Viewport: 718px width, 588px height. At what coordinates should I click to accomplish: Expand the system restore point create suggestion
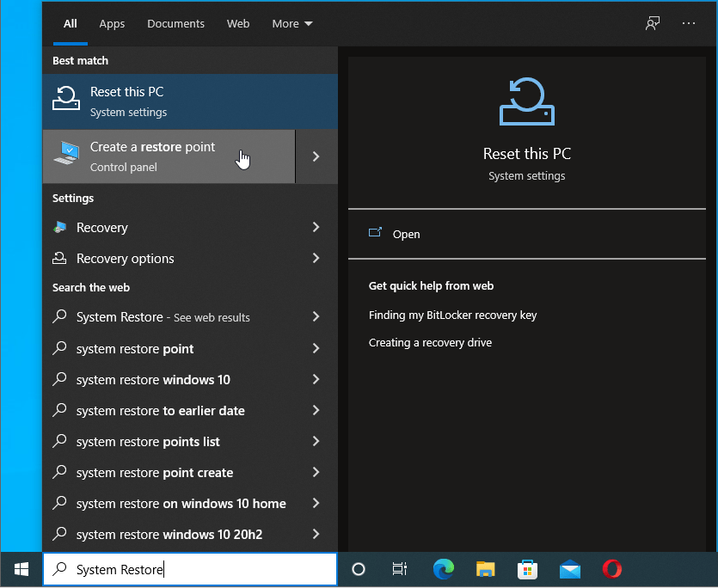coord(316,472)
